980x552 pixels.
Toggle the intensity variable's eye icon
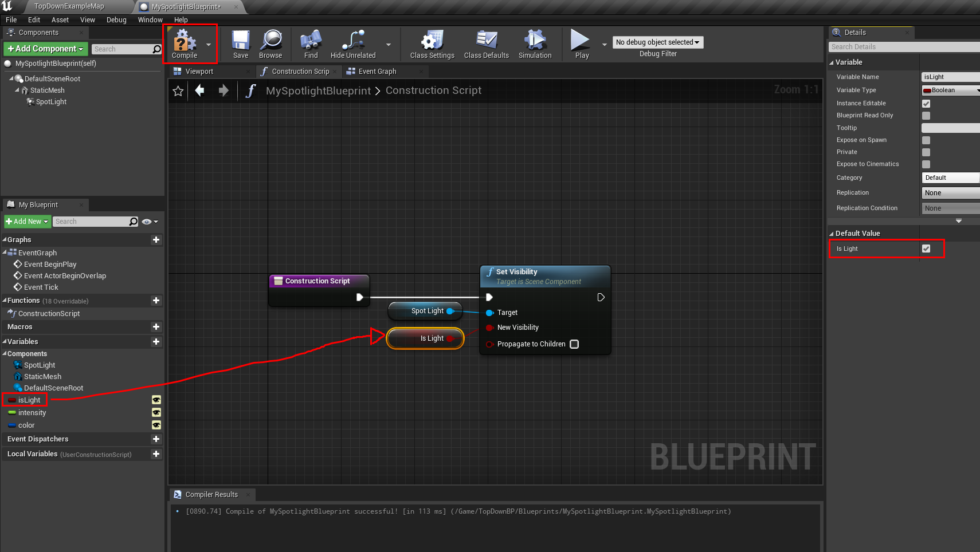(x=156, y=413)
